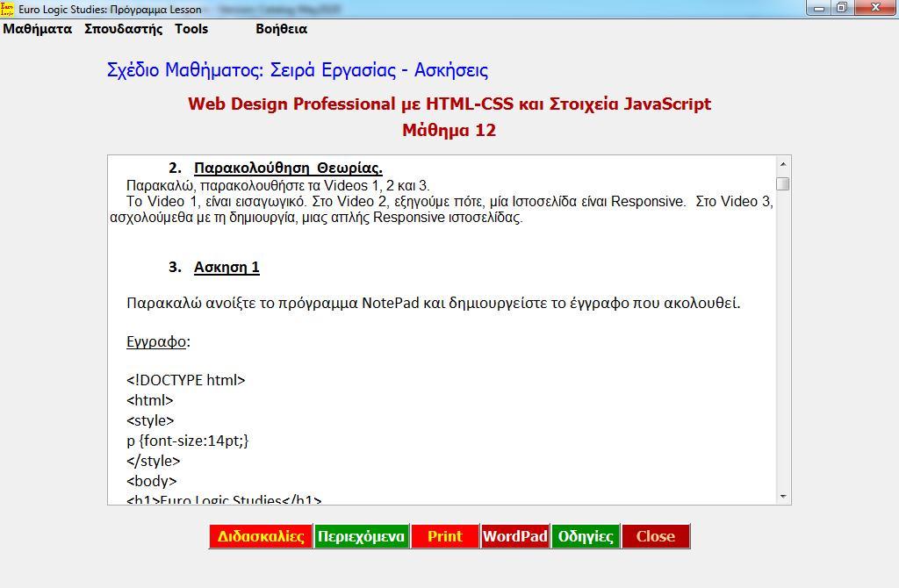Click the heading 'Ασκηση 1'
This screenshot has height=588, width=899.
(227, 268)
